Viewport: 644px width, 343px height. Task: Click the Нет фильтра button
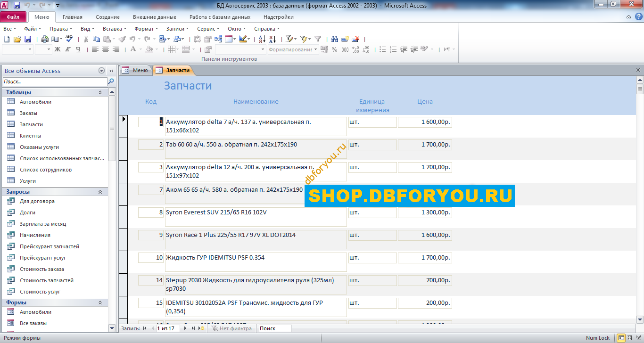click(231, 328)
